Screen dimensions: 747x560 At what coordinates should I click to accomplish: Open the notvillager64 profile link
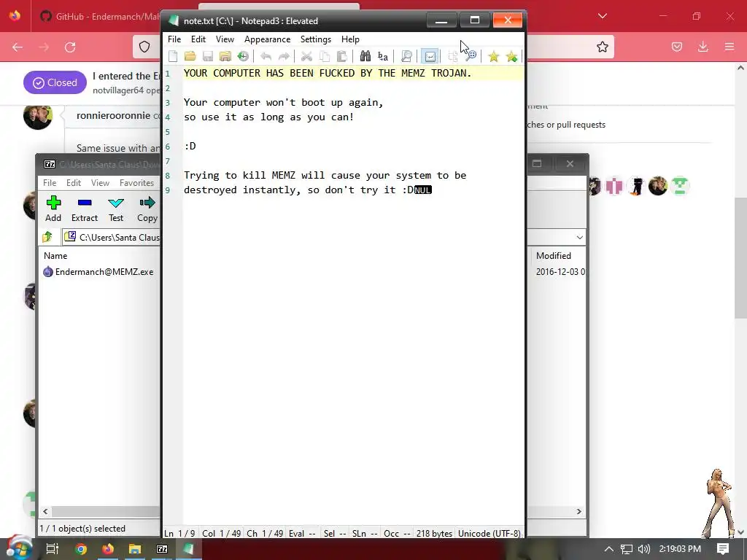pos(118,90)
